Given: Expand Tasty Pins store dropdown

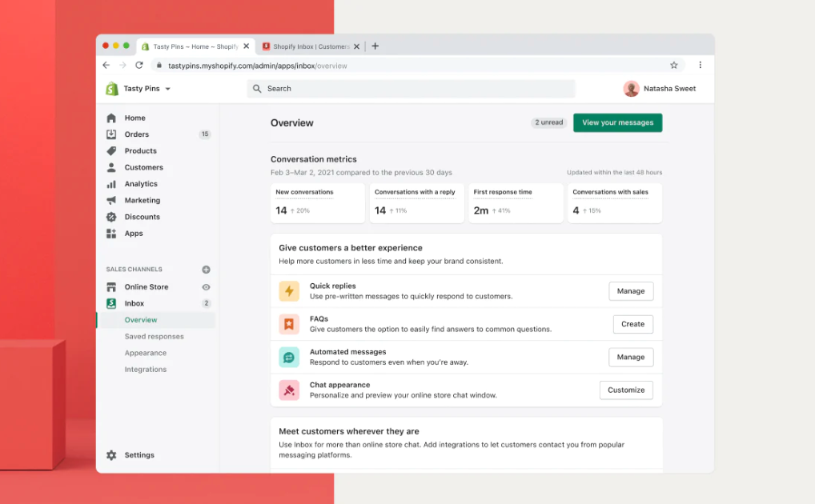Looking at the screenshot, I should (168, 89).
